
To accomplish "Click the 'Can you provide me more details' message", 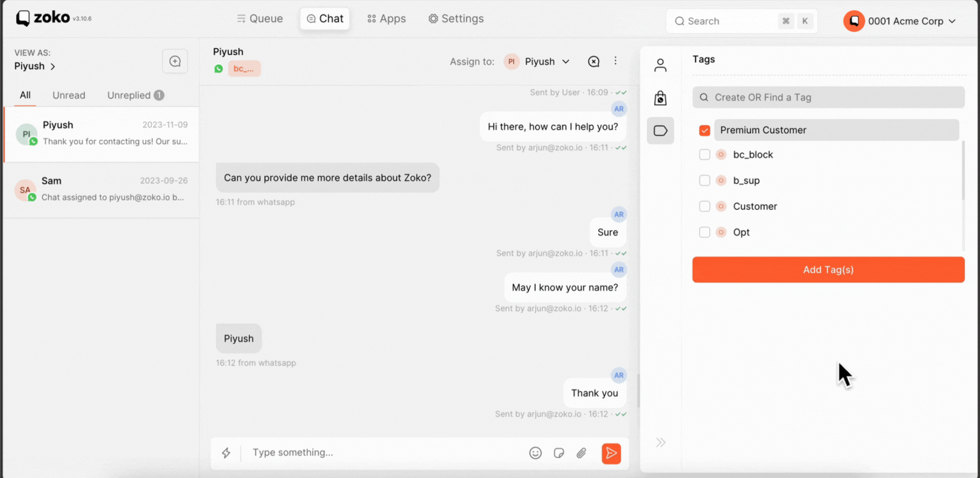I will [x=328, y=178].
